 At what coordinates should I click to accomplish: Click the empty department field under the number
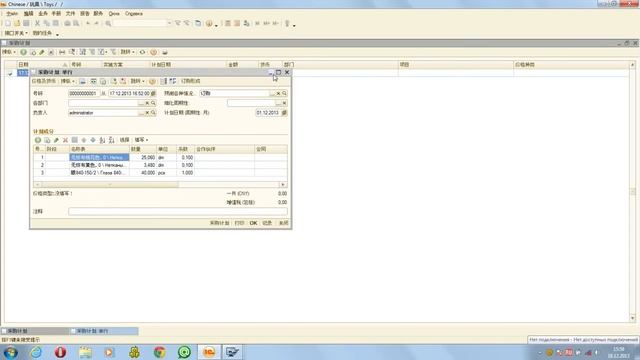coord(103,103)
